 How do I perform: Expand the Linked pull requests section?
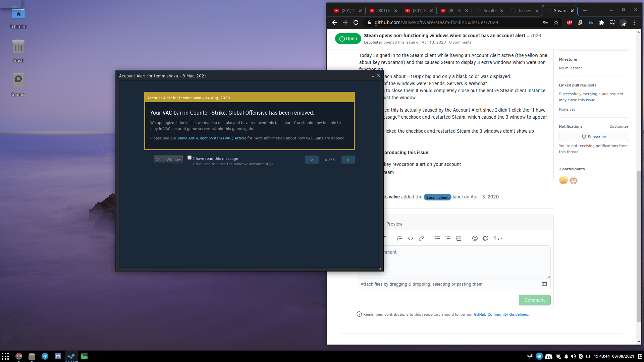pos(578,84)
